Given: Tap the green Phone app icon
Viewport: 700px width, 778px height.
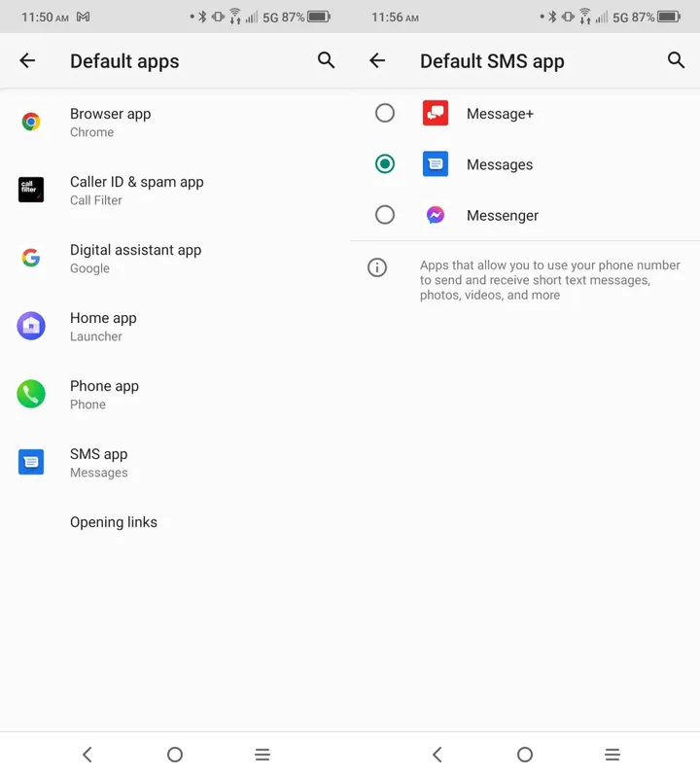Looking at the screenshot, I should click(31, 394).
